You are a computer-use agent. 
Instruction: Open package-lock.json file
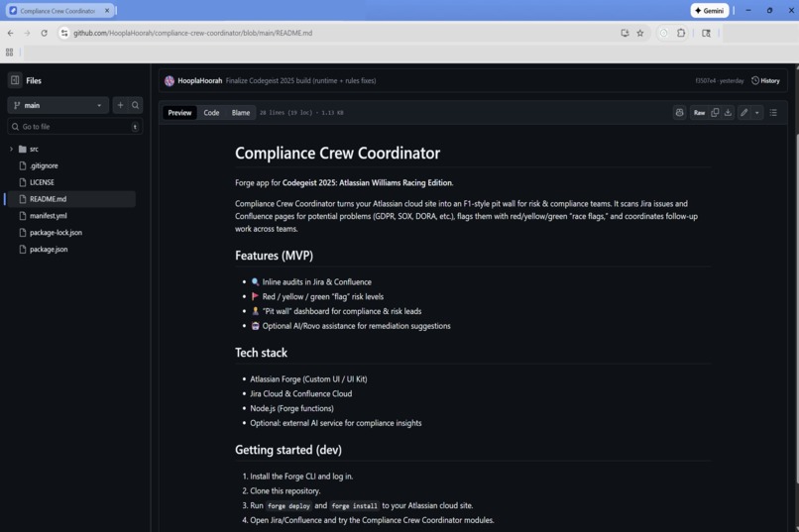pyautogui.click(x=56, y=233)
